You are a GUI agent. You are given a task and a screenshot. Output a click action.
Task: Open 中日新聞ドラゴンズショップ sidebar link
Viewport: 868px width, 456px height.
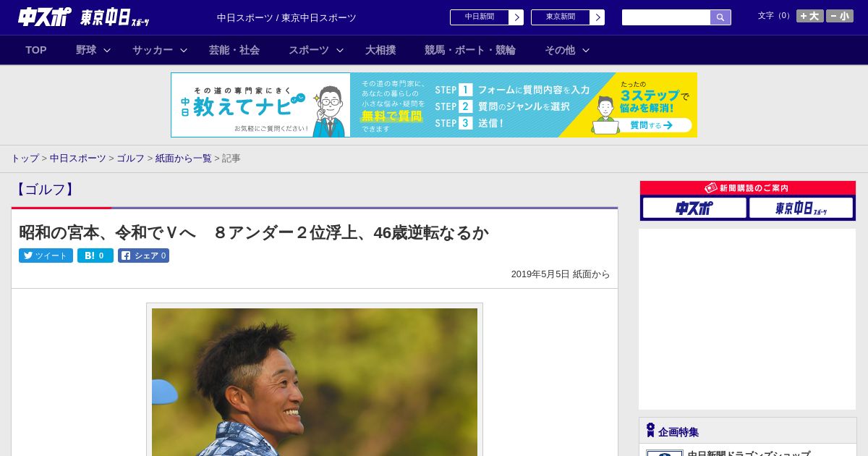[x=749, y=453]
